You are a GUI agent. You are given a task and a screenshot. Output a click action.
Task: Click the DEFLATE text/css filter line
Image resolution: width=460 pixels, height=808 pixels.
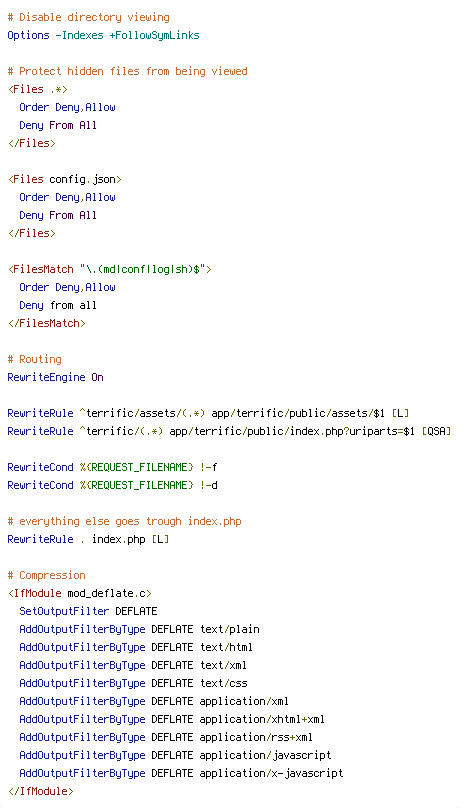[133, 683]
